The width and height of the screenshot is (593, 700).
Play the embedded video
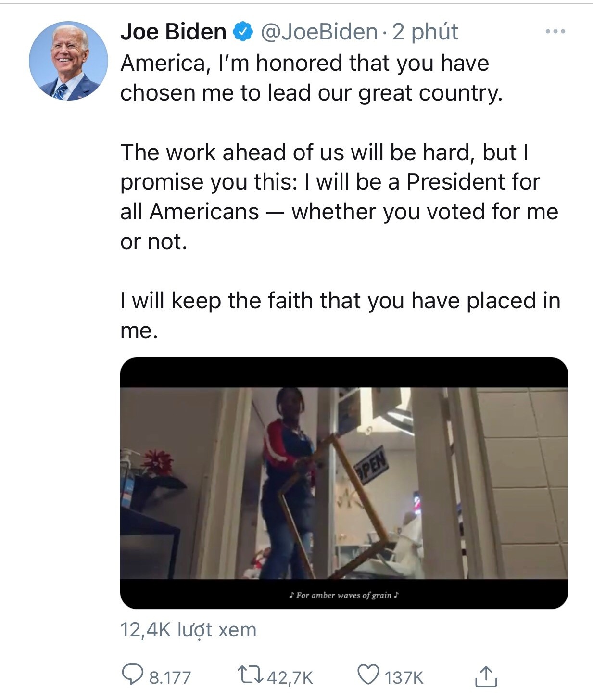(x=343, y=483)
